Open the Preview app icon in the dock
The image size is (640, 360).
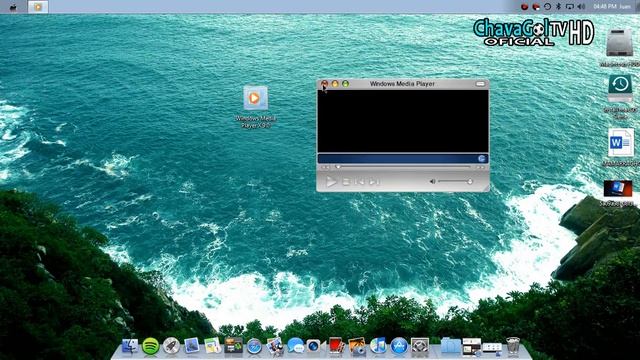coord(191,346)
